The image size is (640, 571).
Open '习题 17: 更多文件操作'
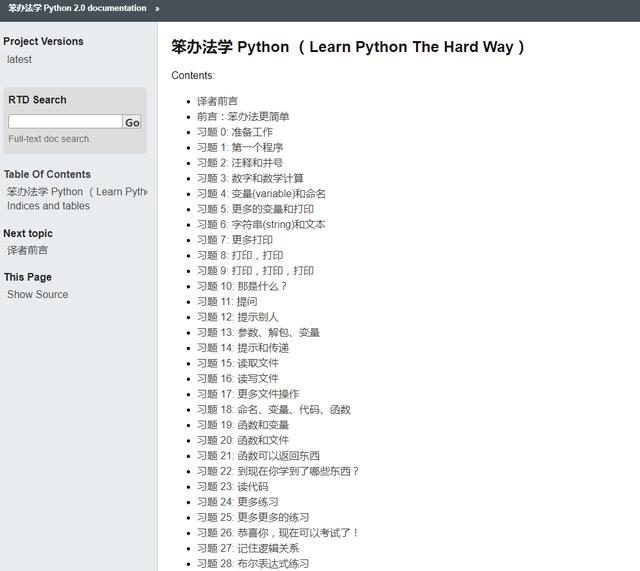point(248,394)
